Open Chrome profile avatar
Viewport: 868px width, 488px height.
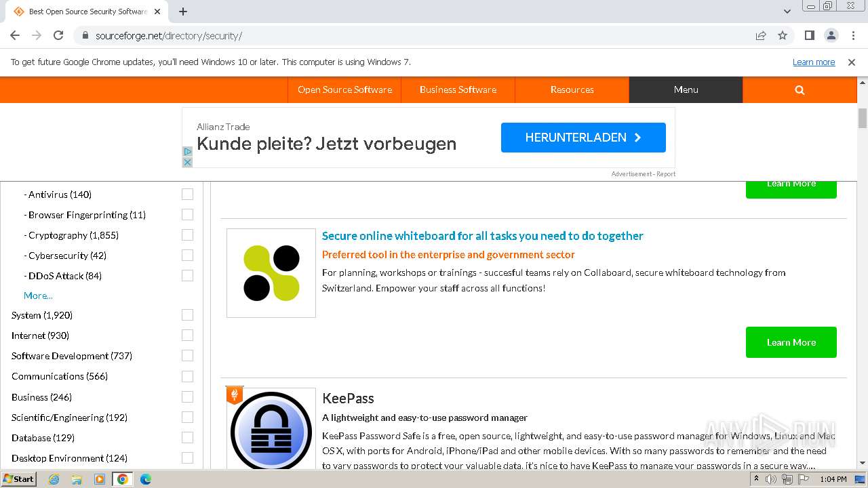tap(831, 35)
